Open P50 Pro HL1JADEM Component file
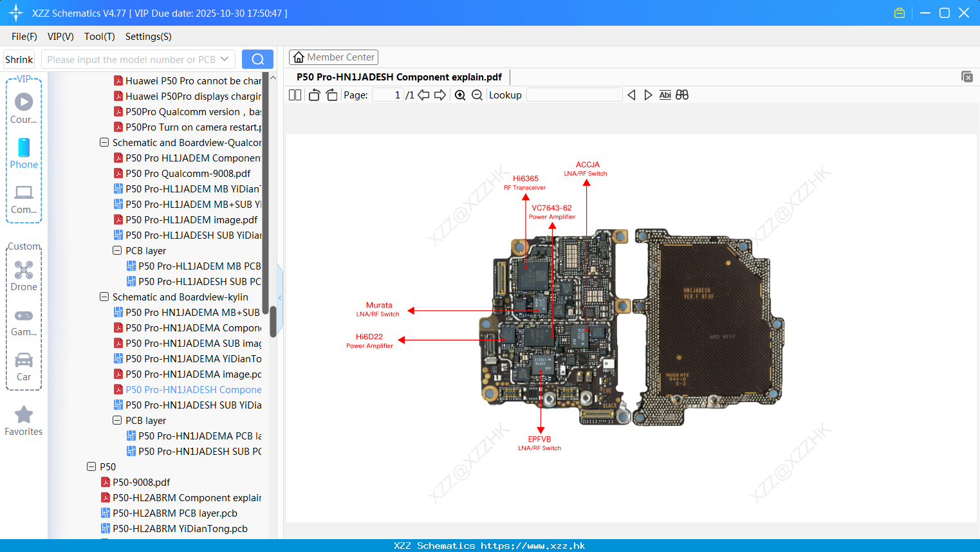This screenshot has height=552, width=980. 187,158
